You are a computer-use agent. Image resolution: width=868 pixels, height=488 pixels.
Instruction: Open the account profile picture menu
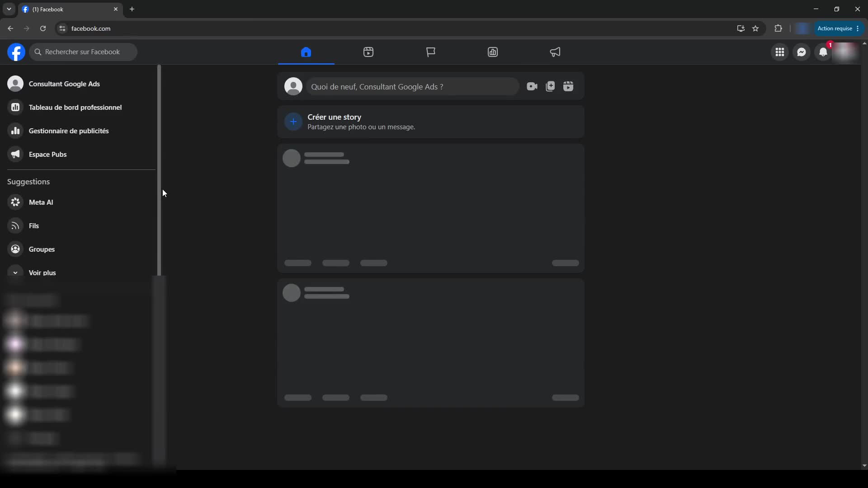coord(845,52)
